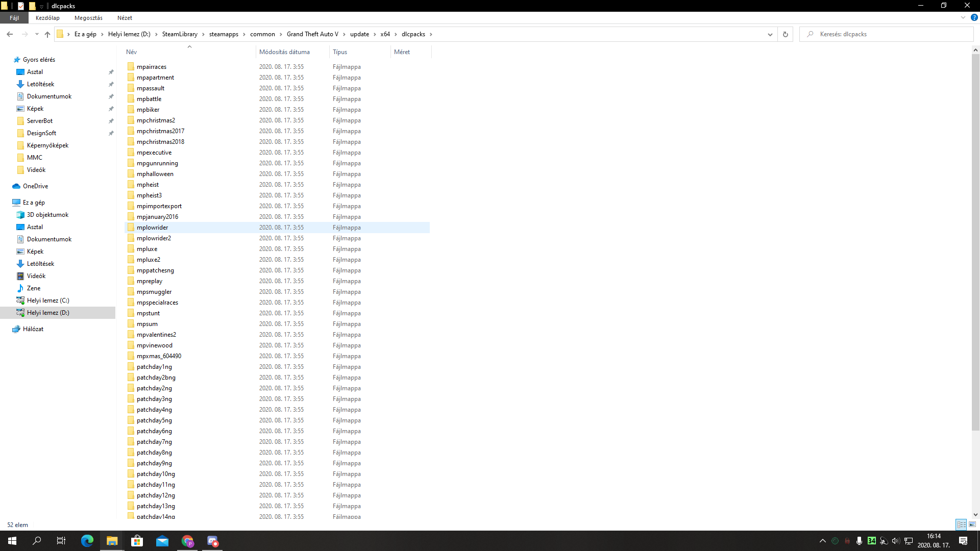Open the volume icon in the system tray
Image resolution: width=980 pixels, height=551 pixels.
click(x=895, y=541)
